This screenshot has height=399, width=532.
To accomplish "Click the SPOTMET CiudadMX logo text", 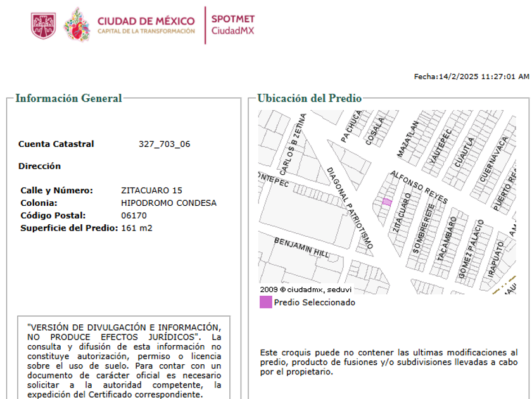I will [233, 25].
